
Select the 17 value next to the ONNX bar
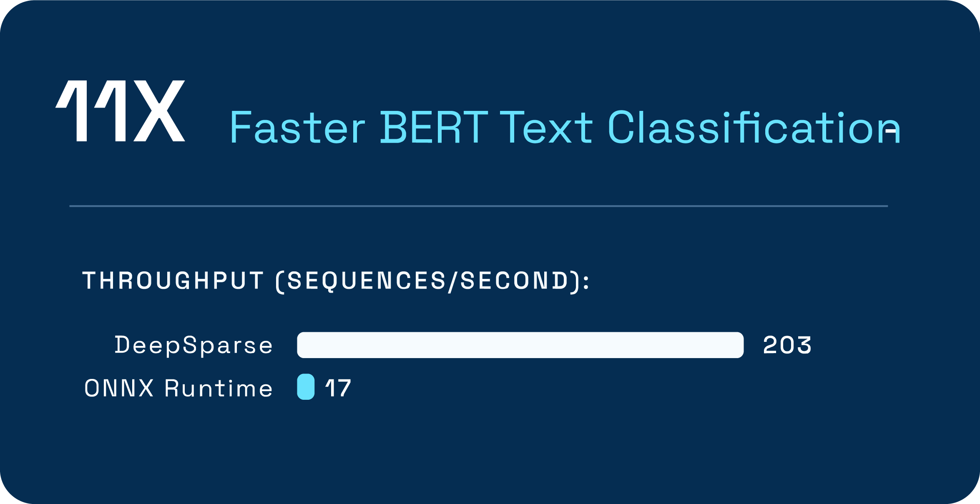(x=338, y=388)
